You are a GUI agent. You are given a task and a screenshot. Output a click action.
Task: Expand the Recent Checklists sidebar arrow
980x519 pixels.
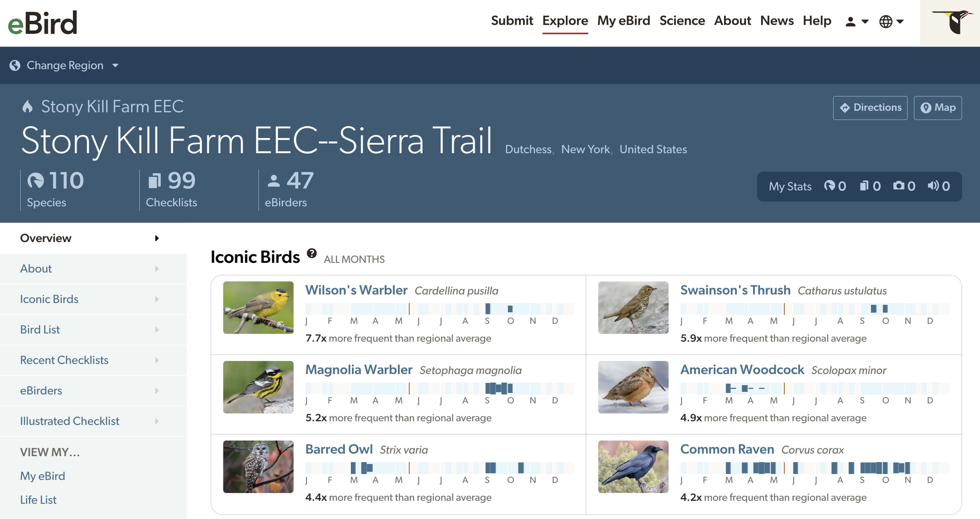click(x=157, y=360)
